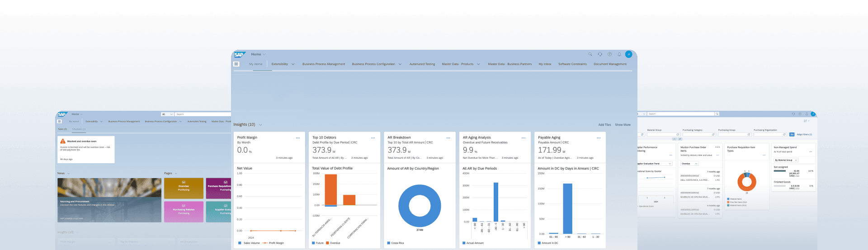The width and height of the screenshot is (868, 250).
Task: Click the share icon in the right window
Action: point(806,121)
